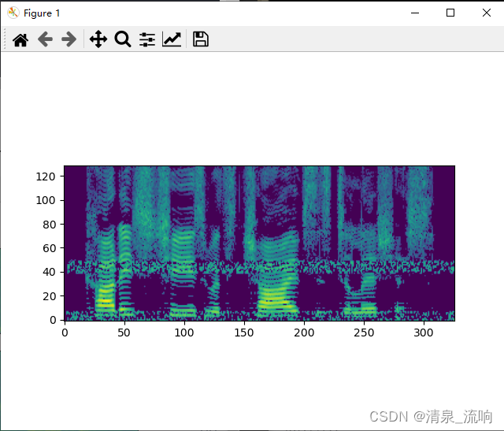Click the y-axis label 120
The height and width of the screenshot is (431, 504).
(x=46, y=176)
